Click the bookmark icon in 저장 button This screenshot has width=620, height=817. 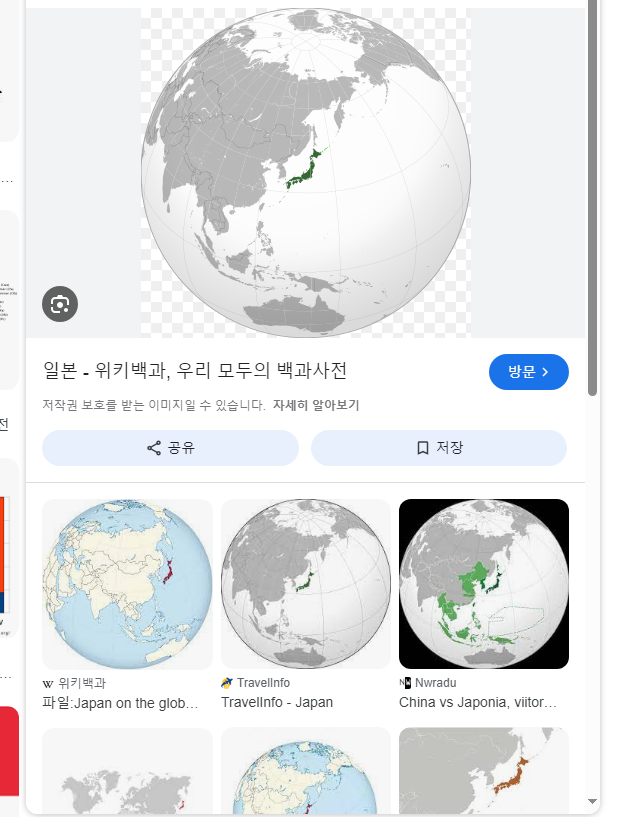[423, 448]
